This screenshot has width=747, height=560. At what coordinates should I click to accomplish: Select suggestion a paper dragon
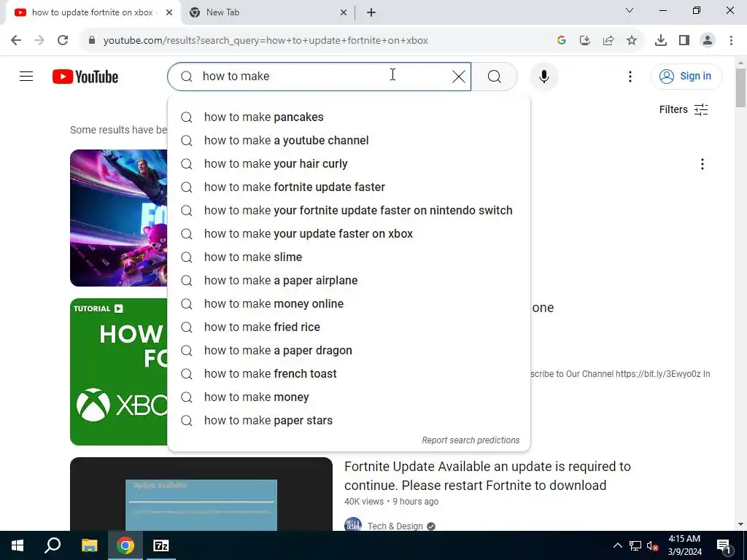pos(349,351)
